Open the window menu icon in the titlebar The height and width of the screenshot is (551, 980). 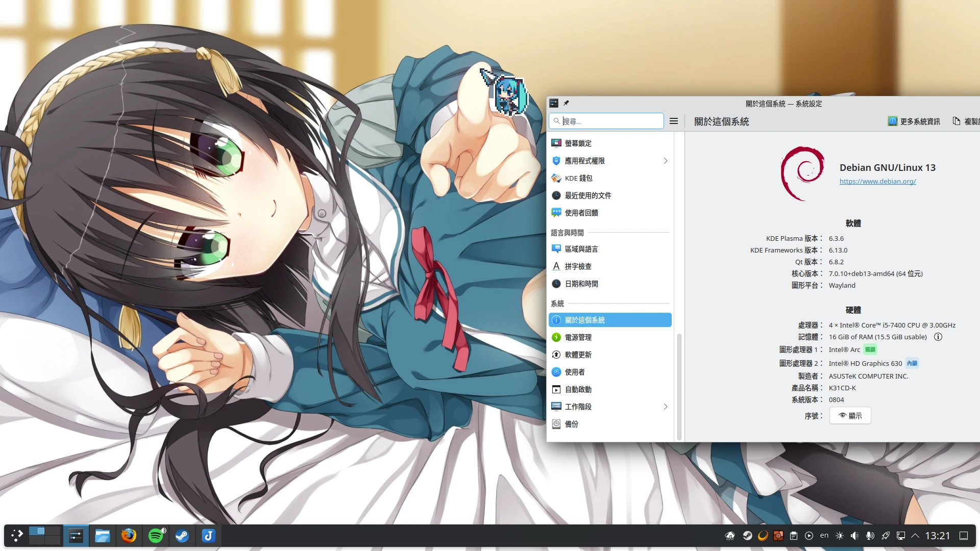(x=554, y=103)
